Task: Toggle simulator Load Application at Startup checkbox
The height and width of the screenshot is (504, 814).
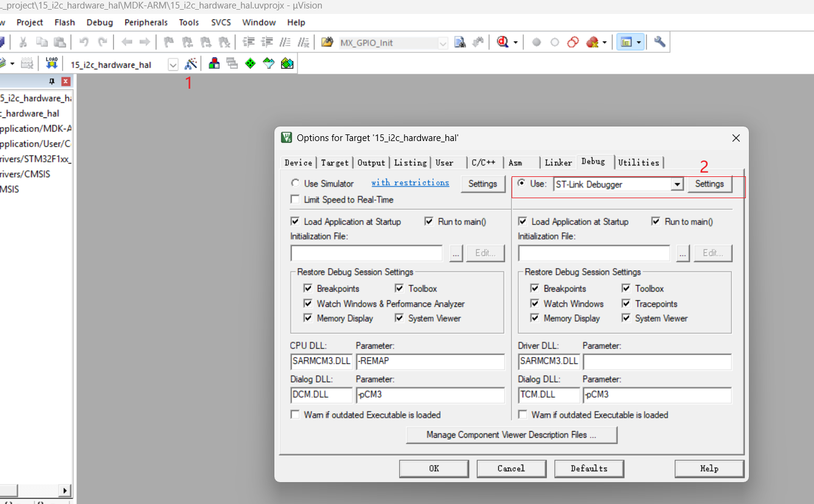Action: tap(295, 221)
